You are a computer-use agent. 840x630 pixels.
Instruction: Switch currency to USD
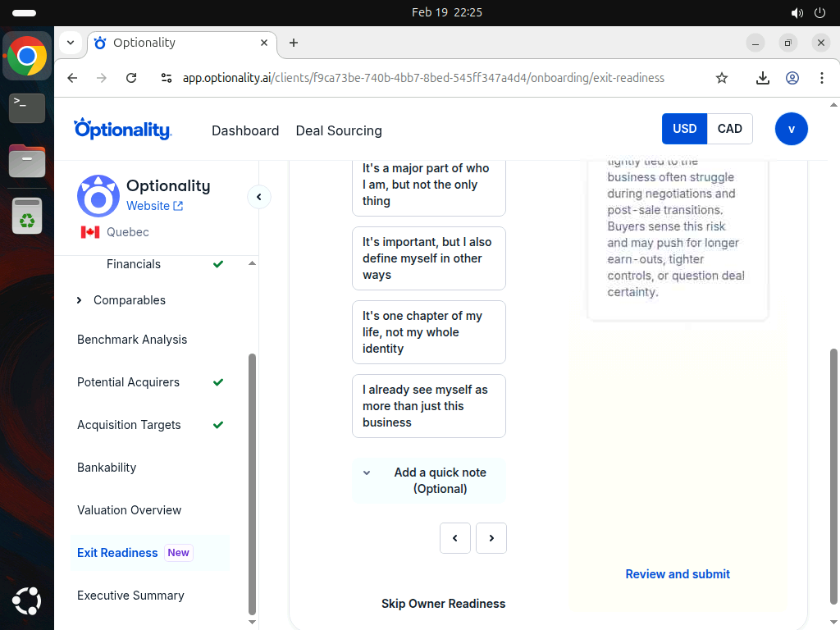(x=684, y=129)
